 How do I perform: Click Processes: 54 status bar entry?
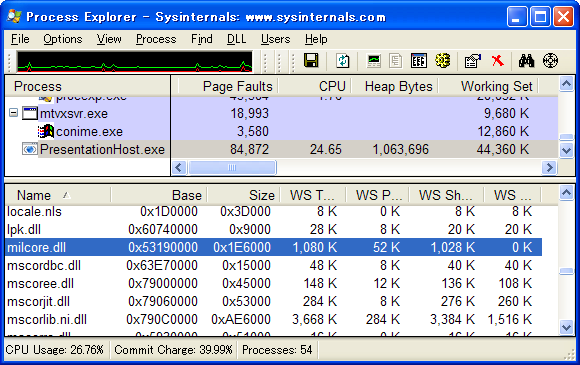(277, 350)
